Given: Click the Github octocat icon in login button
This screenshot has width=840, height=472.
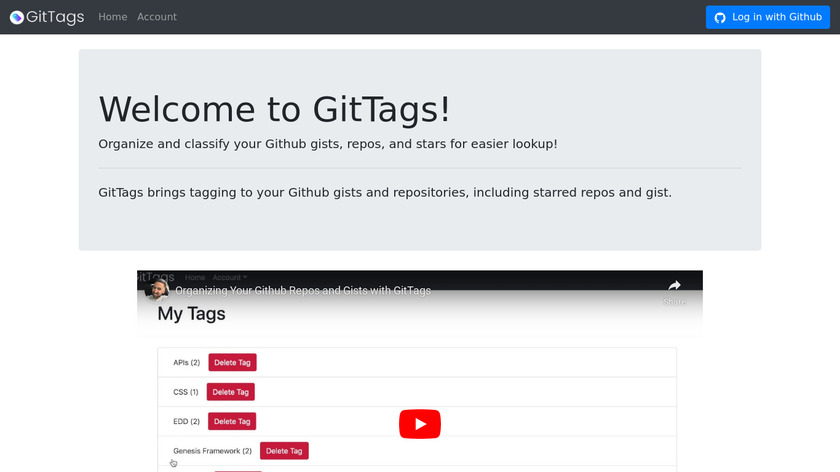Looking at the screenshot, I should pyautogui.click(x=720, y=18).
